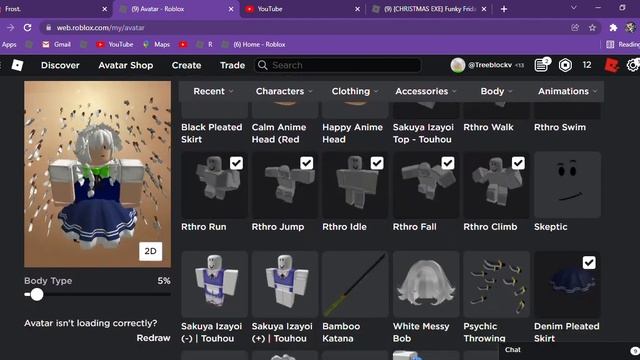The height and width of the screenshot is (360, 640).
Task: Open the R bookmark
Action: (x=204, y=44)
